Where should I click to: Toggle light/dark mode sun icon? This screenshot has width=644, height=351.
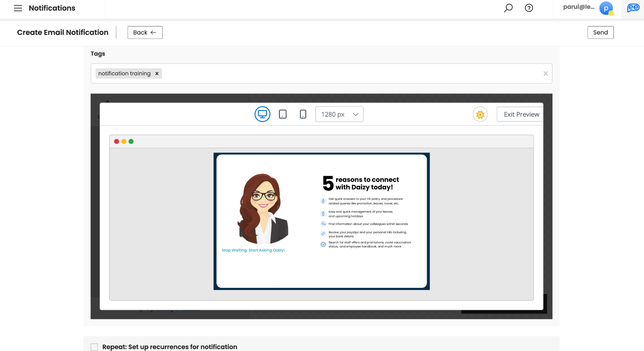tap(480, 114)
